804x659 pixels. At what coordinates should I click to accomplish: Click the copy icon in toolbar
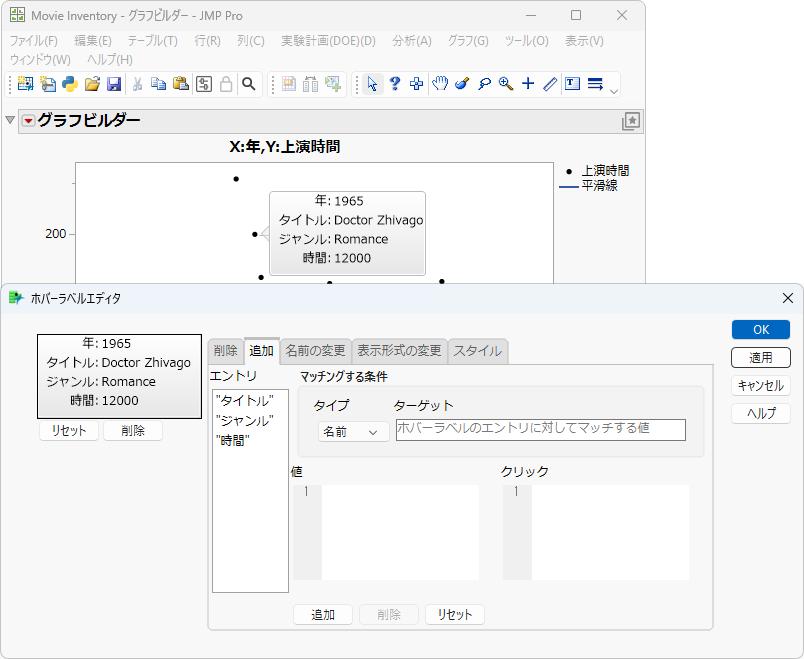coord(158,84)
